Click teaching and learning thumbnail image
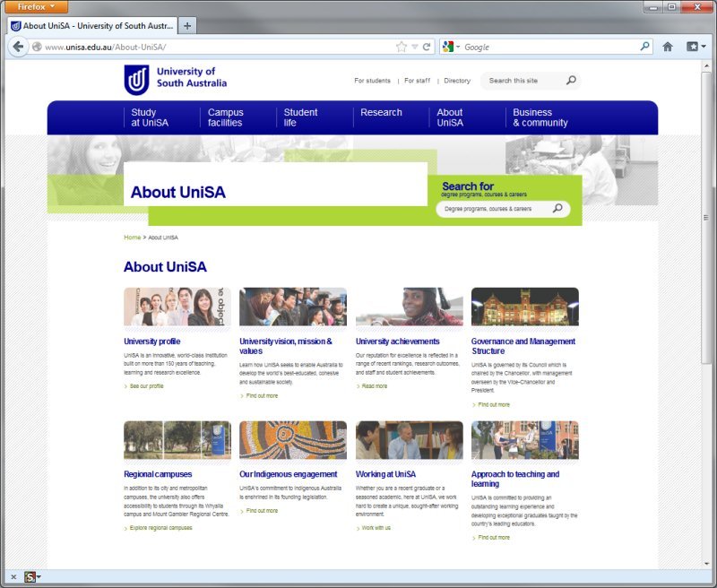The height and width of the screenshot is (588, 717). [x=525, y=440]
